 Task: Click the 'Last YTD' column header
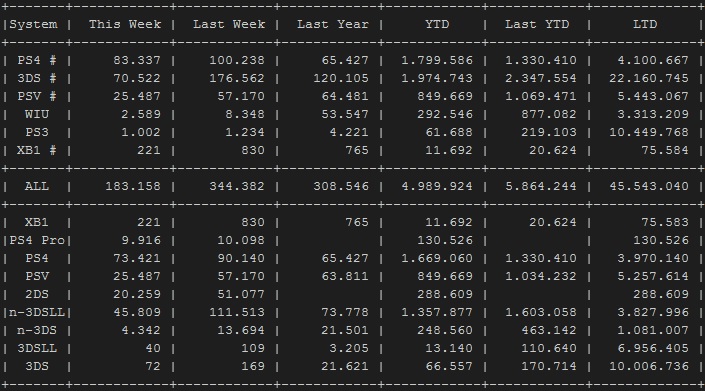pyautogui.click(x=537, y=24)
